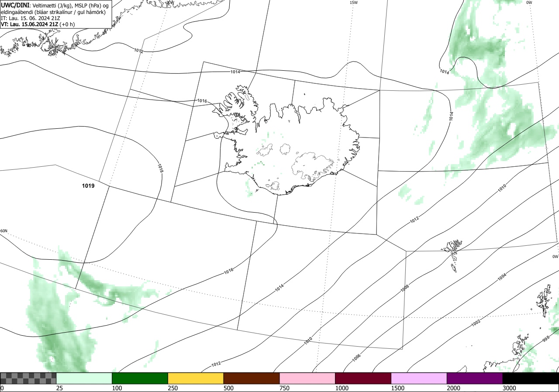Select the black legend swatch above 3000

(531, 378)
